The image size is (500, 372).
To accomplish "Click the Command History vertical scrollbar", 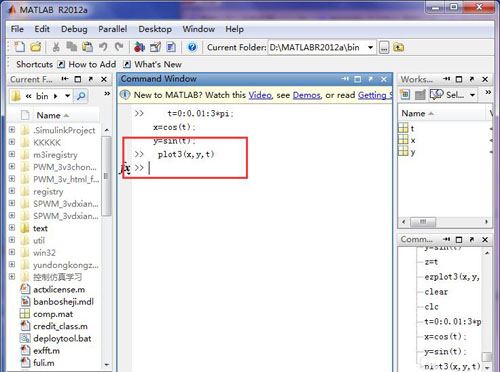I will pos(487,310).
